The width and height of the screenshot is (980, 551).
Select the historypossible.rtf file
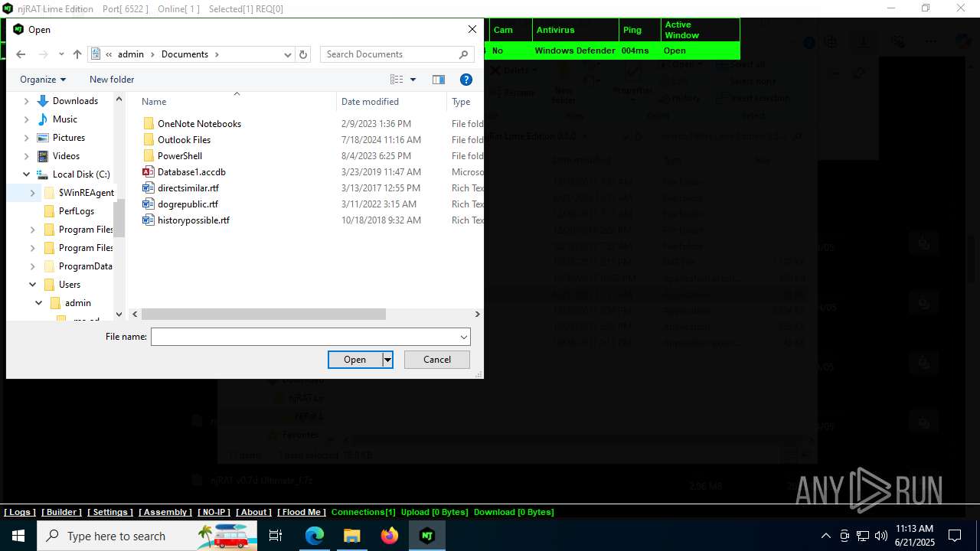point(193,220)
